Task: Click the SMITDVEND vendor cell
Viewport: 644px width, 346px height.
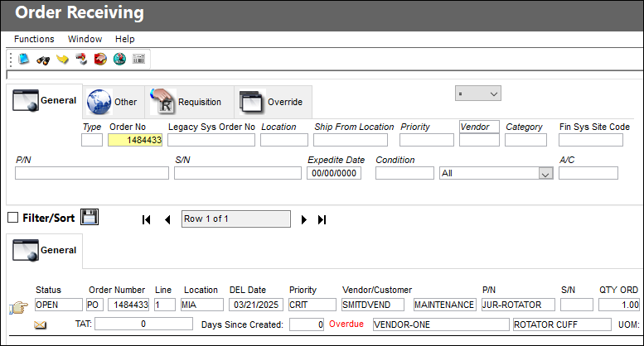Action: pos(372,305)
